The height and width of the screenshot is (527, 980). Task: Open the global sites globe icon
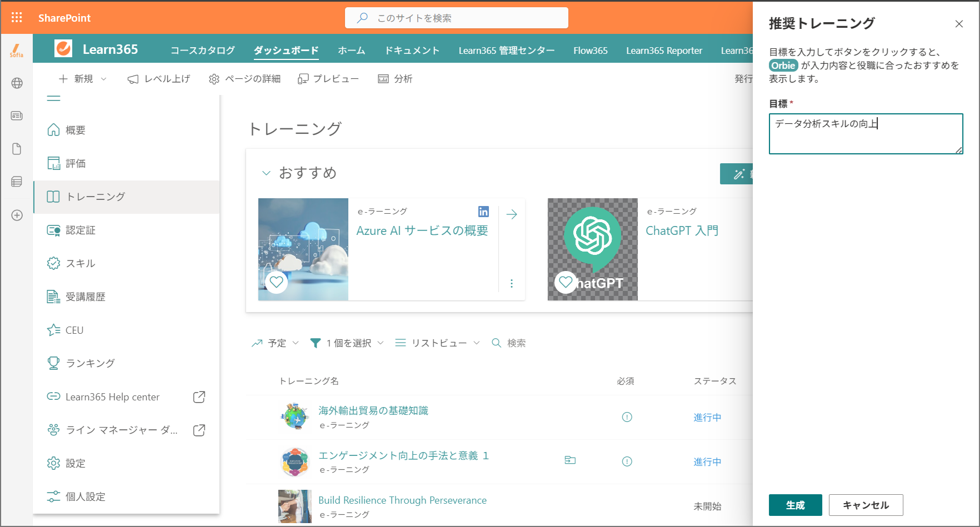point(17,83)
